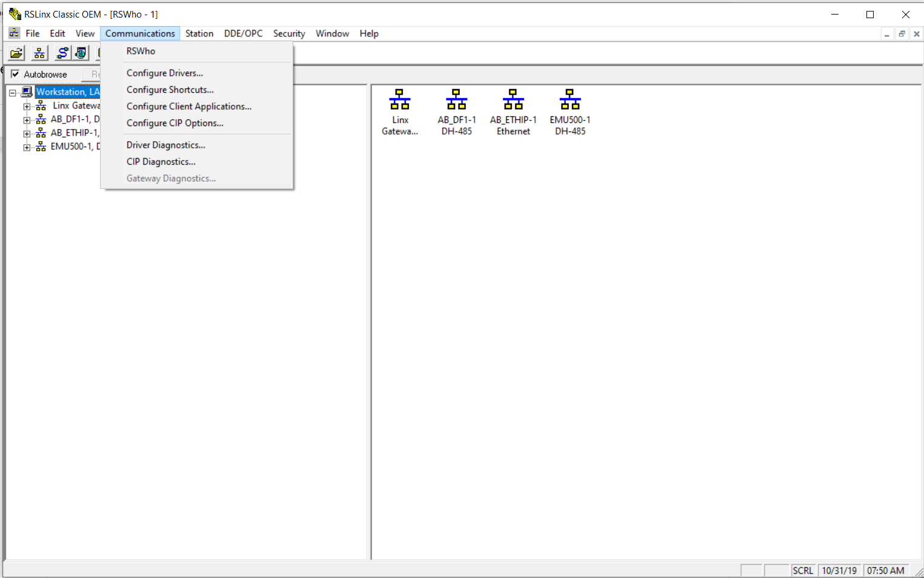The width and height of the screenshot is (924, 578).
Task: Click the Open Project toolbar icon
Action: [16, 53]
